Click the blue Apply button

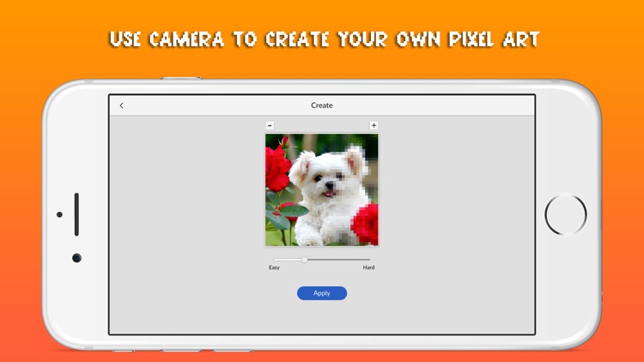click(322, 293)
